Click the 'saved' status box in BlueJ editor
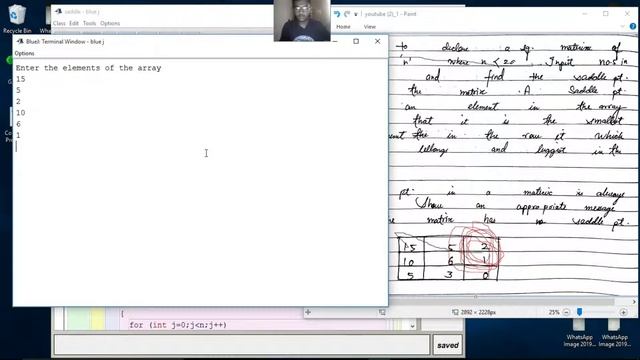 click(448, 345)
